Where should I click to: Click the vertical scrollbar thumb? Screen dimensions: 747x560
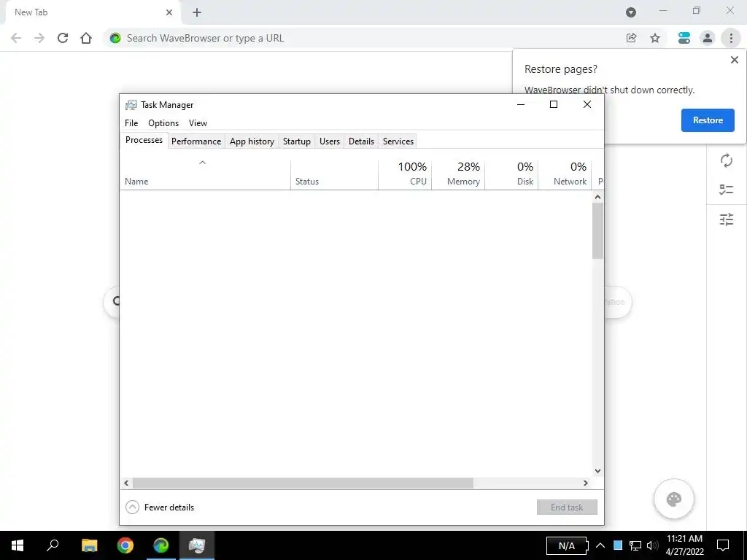click(x=598, y=231)
